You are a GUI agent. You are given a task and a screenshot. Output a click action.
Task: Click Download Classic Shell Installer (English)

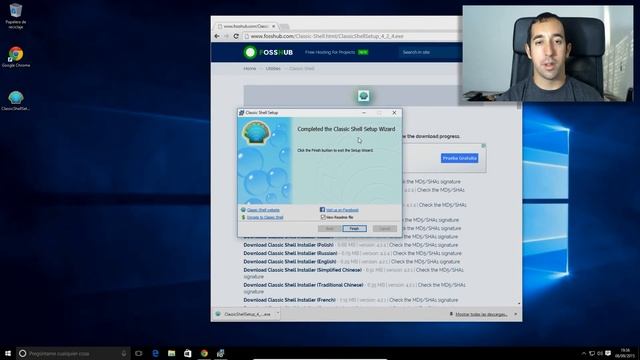pyautogui.click(x=290, y=262)
